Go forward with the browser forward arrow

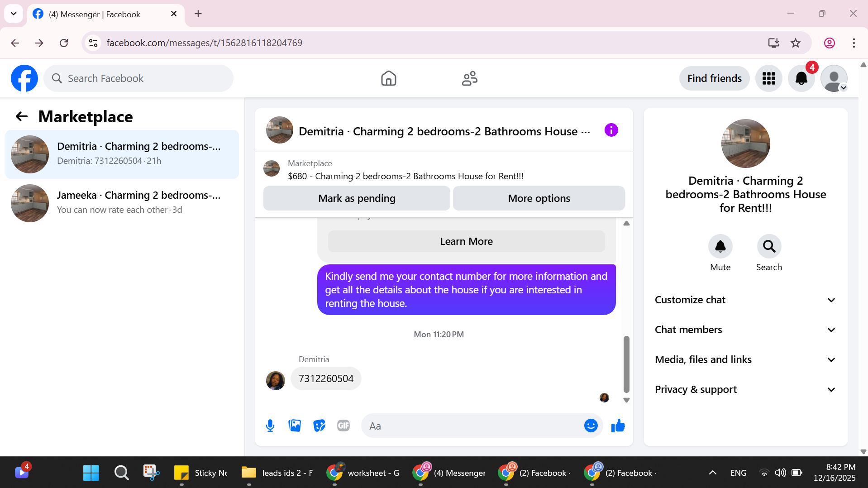pyautogui.click(x=39, y=43)
